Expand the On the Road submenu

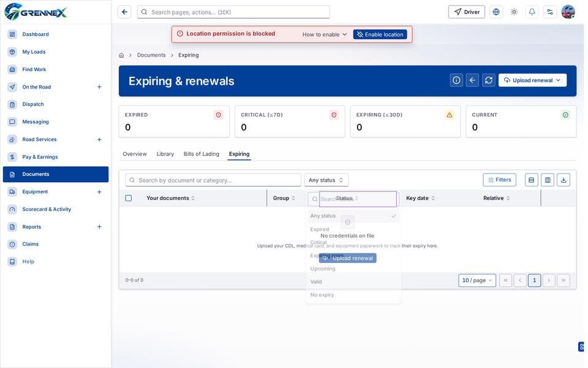coord(99,86)
